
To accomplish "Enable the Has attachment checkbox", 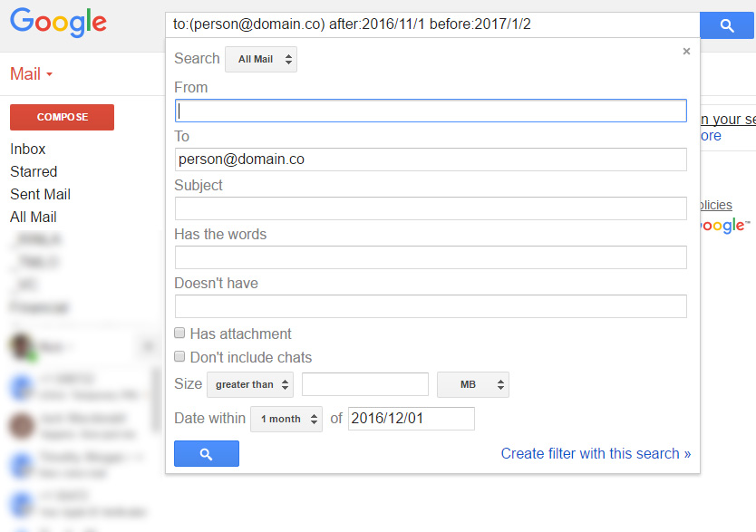I will click(179, 333).
